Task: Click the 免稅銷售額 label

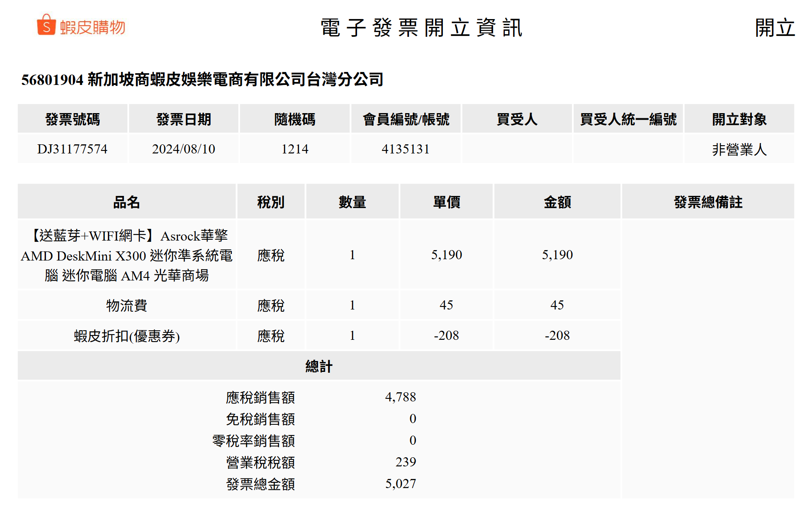Action: pyautogui.click(x=260, y=419)
